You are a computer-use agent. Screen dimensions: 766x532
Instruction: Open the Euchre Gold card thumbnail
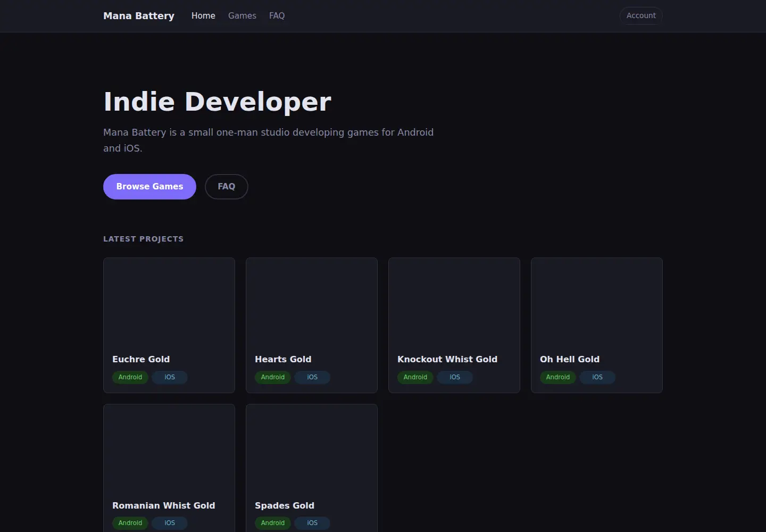[169, 302]
